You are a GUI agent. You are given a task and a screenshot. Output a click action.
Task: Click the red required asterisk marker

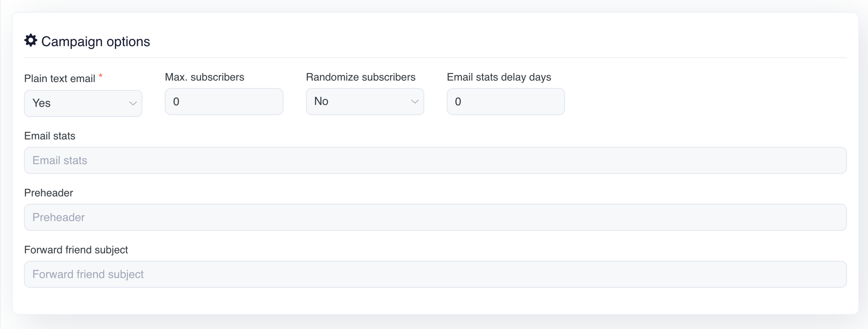point(101,76)
